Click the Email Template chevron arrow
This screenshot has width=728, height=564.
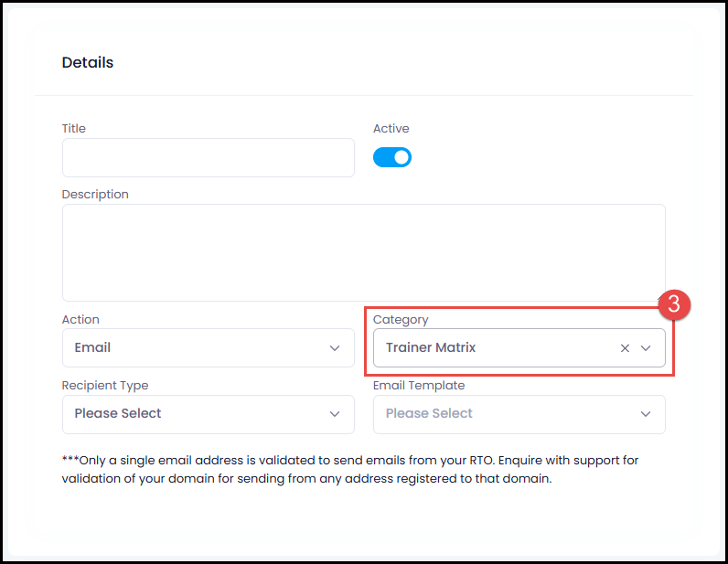[x=646, y=414]
